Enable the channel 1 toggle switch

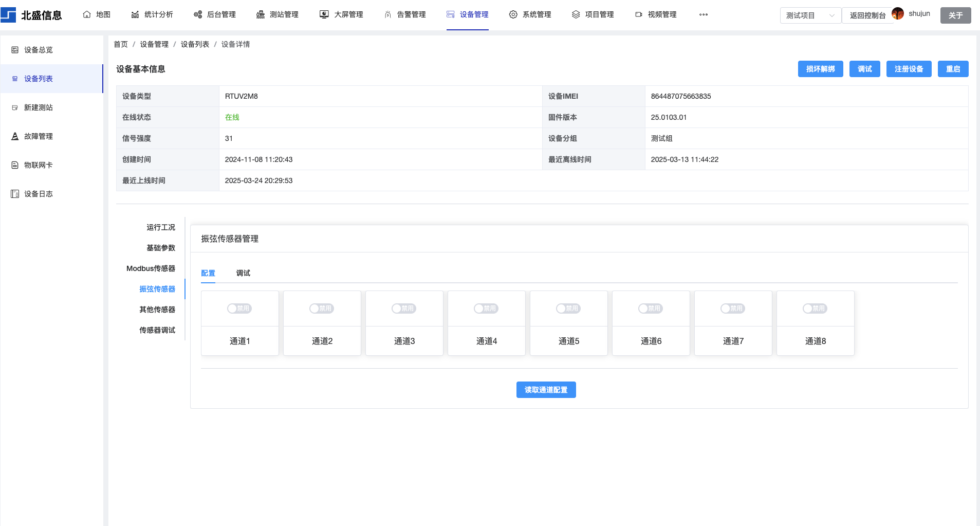point(239,309)
